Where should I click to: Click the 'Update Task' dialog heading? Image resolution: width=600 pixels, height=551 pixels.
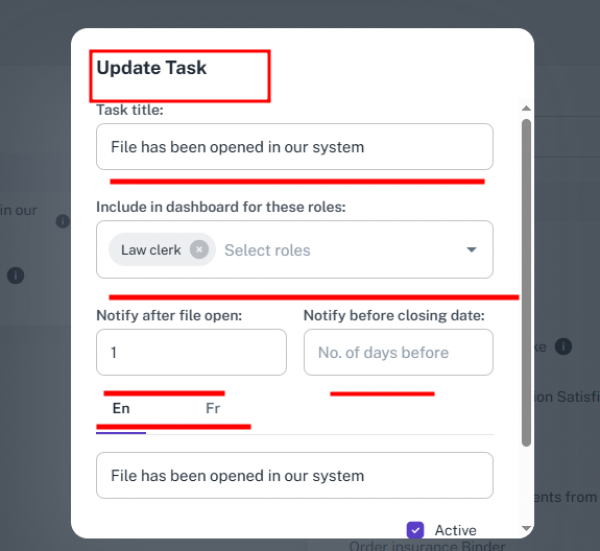[152, 68]
